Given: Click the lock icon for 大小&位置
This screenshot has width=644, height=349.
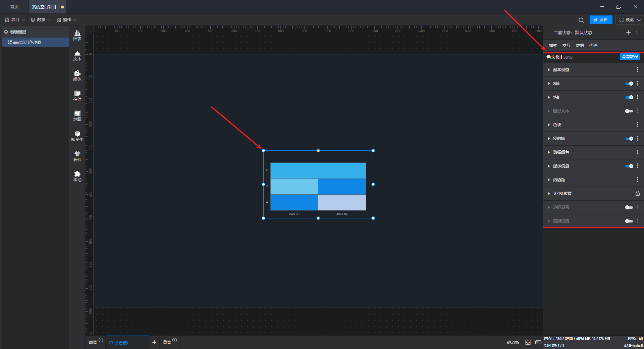Looking at the screenshot, I should pos(638,193).
